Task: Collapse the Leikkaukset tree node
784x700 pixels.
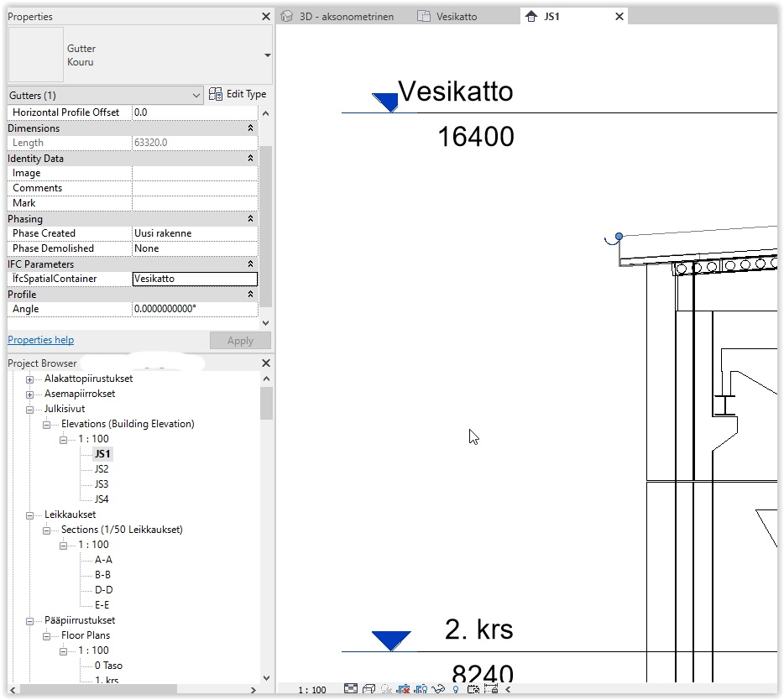Action: coord(30,515)
